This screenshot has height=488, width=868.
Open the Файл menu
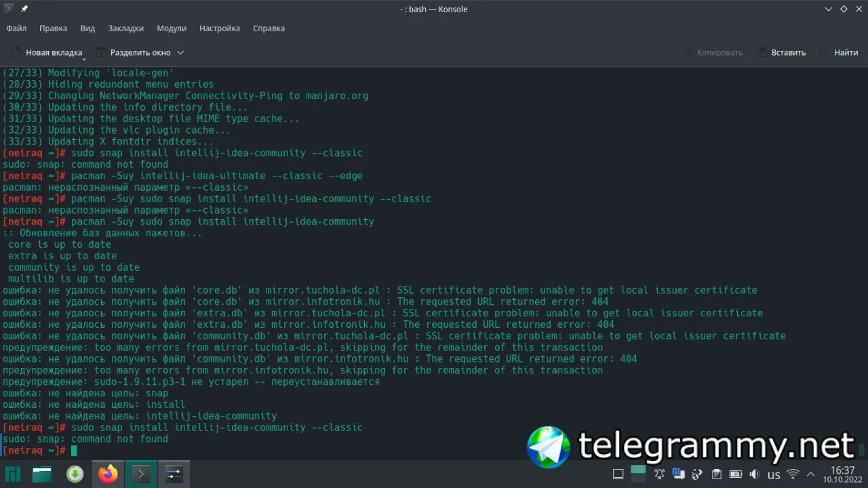16,29
